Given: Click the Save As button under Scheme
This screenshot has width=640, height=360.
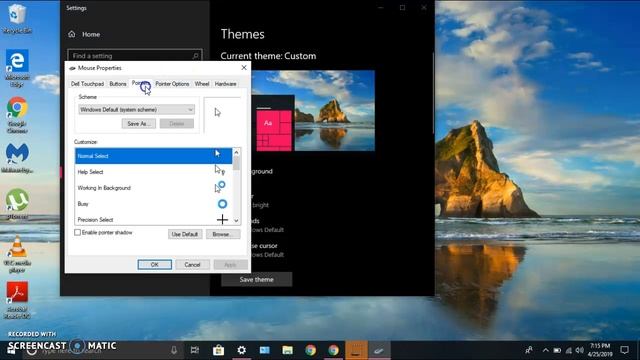Looking at the screenshot, I should (138, 124).
